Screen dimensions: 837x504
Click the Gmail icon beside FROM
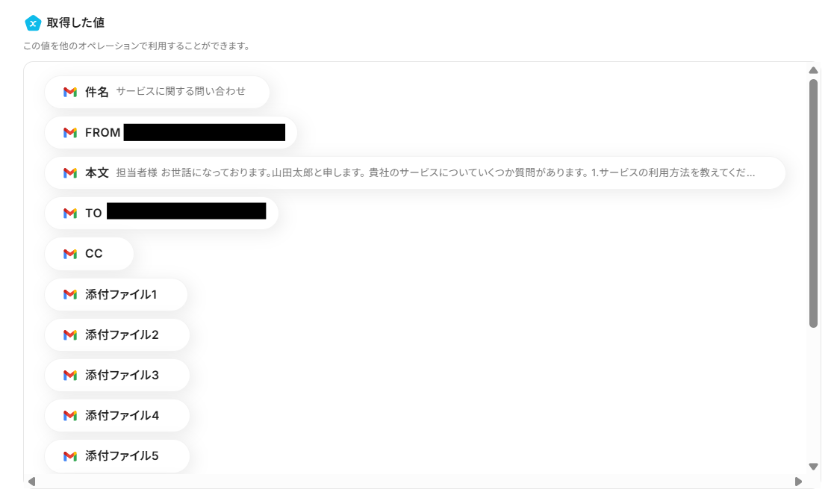coord(70,132)
